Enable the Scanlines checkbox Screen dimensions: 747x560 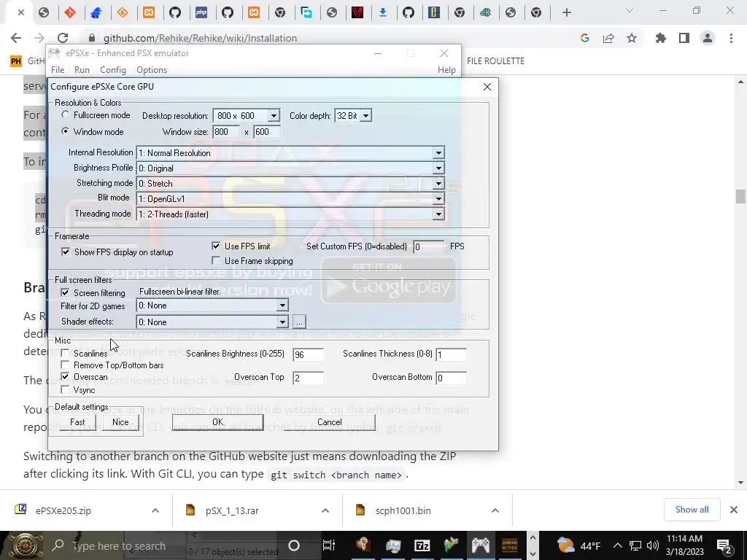coord(65,353)
